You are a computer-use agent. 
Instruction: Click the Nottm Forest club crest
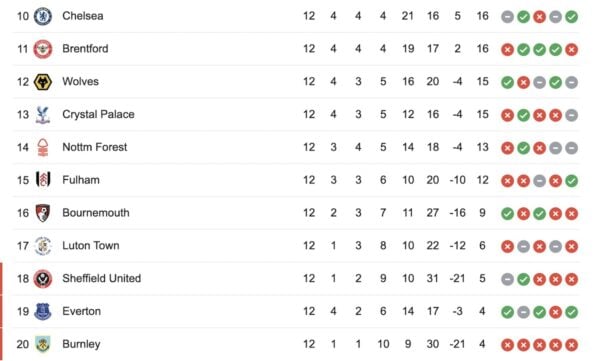click(x=43, y=147)
